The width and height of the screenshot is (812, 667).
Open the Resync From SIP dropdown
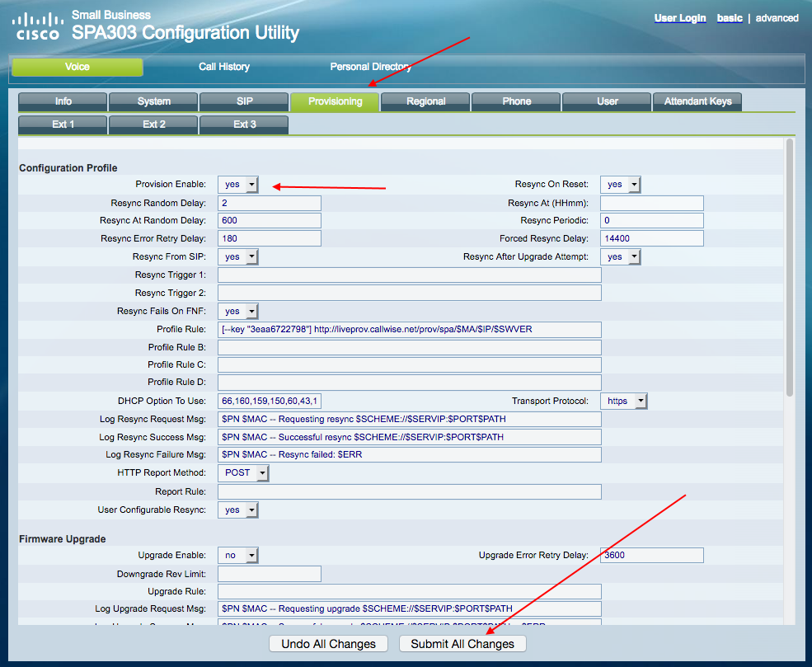tap(237, 257)
